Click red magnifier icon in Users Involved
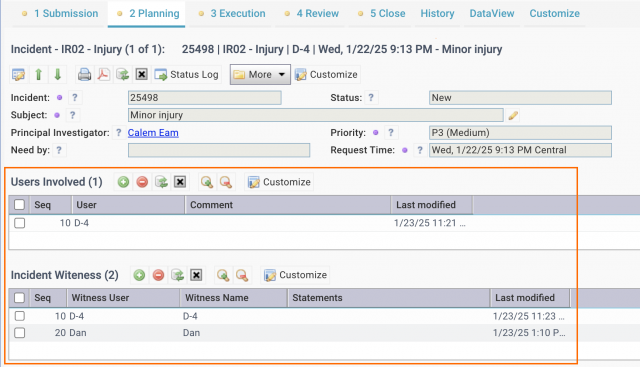 226,182
